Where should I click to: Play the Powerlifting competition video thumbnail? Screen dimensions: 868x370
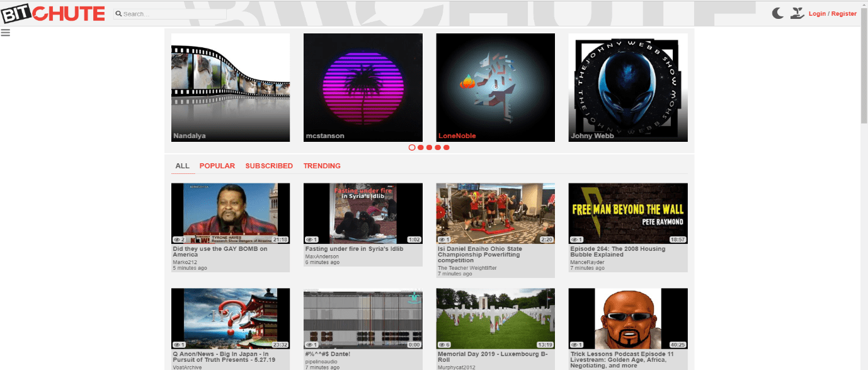[495, 213]
